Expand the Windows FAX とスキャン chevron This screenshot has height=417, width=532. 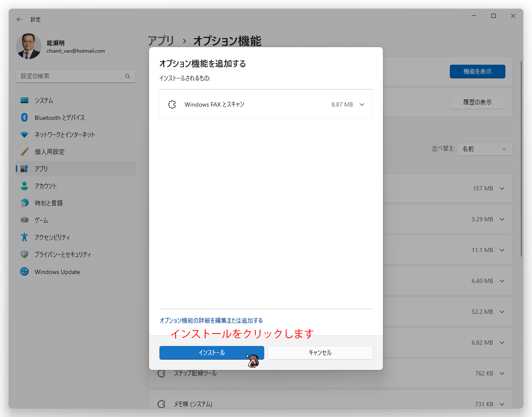[x=362, y=104]
